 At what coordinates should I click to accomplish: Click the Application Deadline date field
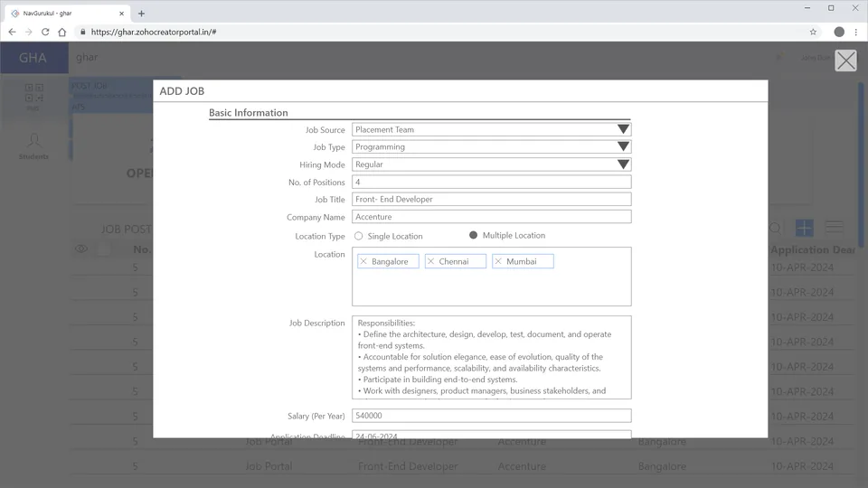pos(492,435)
